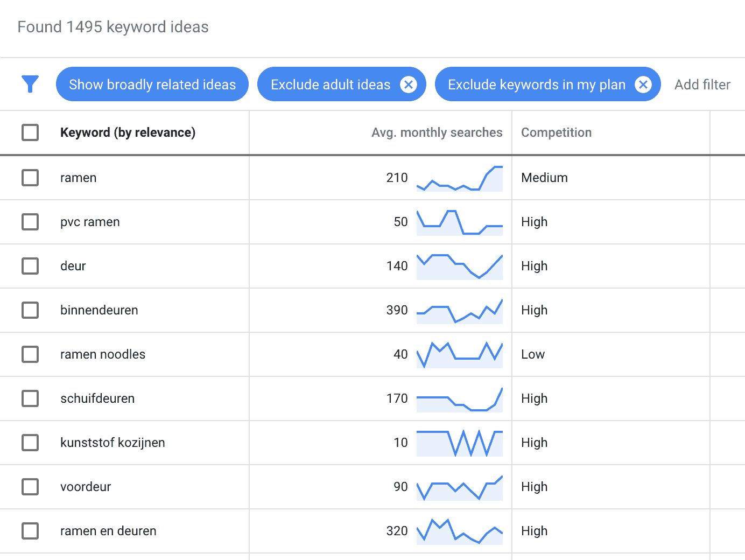Click the blue filter funnel icon
This screenshot has width=745, height=560.
30,84
